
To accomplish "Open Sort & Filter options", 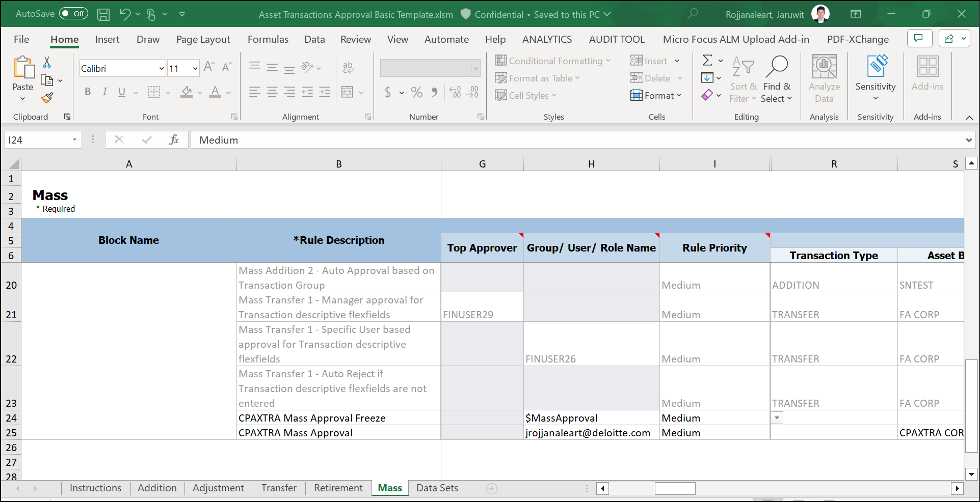I will pyautogui.click(x=743, y=79).
